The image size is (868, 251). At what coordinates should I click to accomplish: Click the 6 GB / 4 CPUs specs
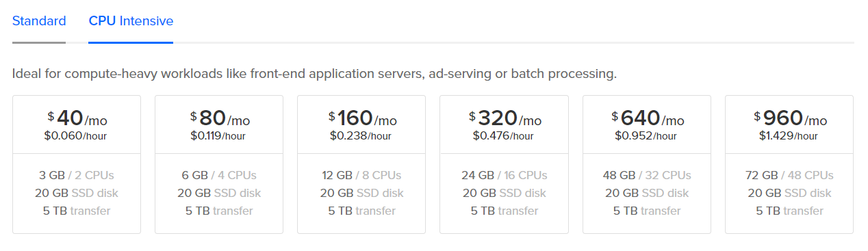(x=219, y=175)
